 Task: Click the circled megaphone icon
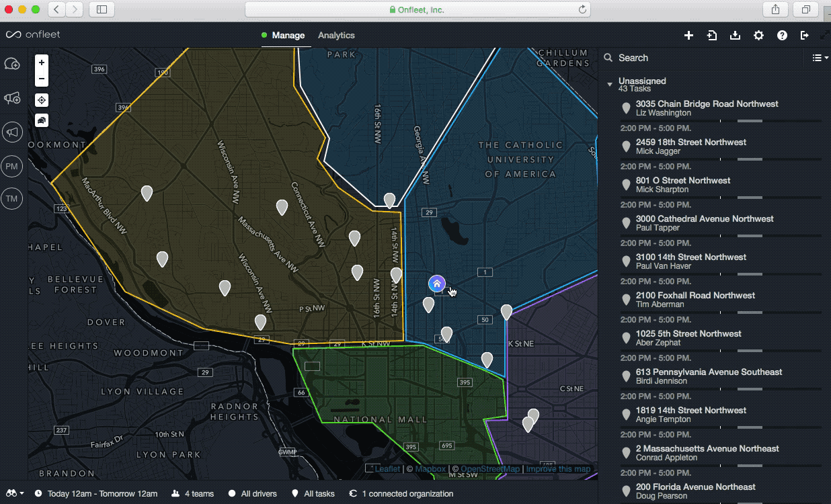pos(12,132)
